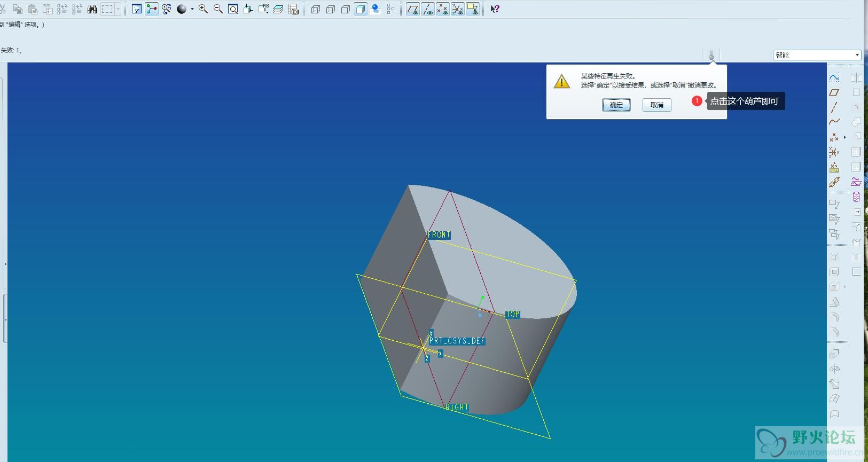Click the layers icon
This screenshot has width=868, height=462.
[x=278, y=9]
